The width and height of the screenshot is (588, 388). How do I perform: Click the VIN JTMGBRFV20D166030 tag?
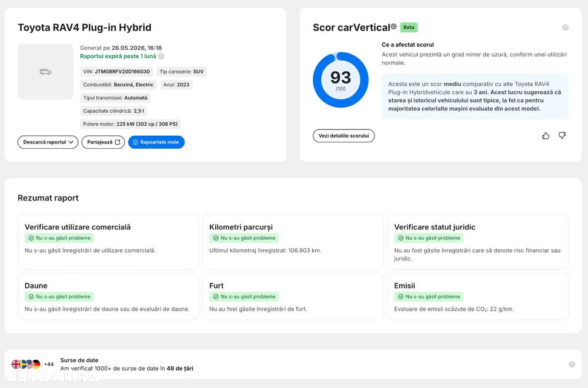point(116,72)
